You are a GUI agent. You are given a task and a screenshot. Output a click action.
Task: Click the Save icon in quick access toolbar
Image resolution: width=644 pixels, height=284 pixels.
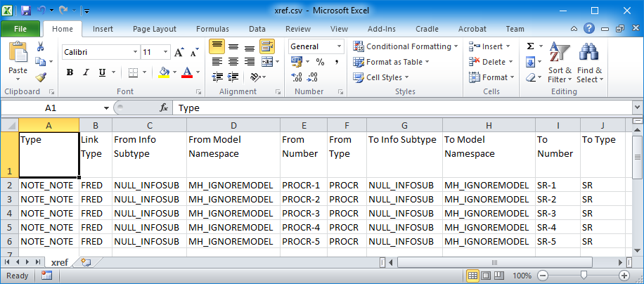[x=26, y=11]
